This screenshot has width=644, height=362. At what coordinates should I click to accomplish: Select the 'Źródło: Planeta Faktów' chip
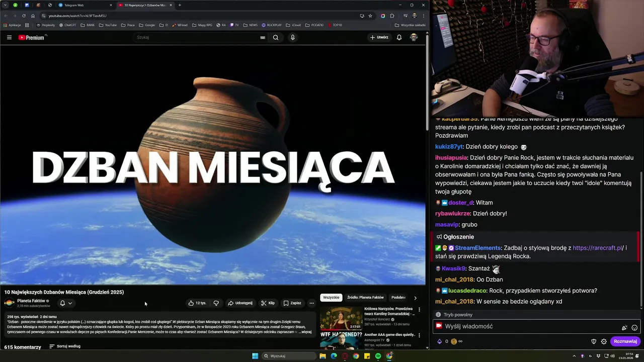pos(365,297)
